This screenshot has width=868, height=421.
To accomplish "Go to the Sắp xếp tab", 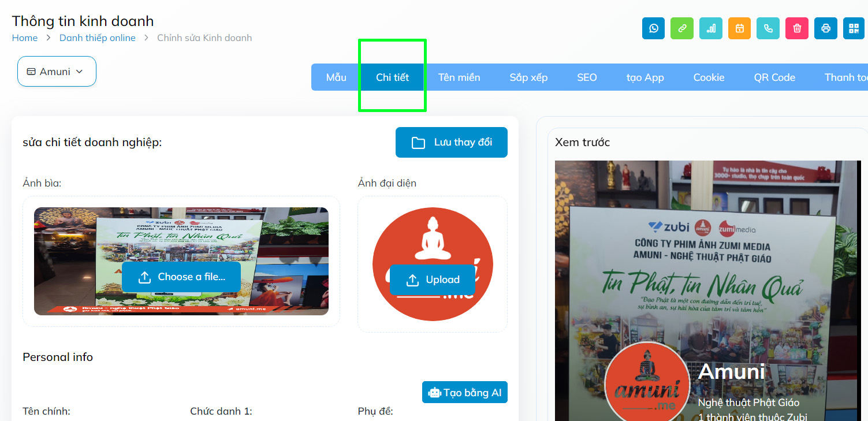I will (528, 77).
